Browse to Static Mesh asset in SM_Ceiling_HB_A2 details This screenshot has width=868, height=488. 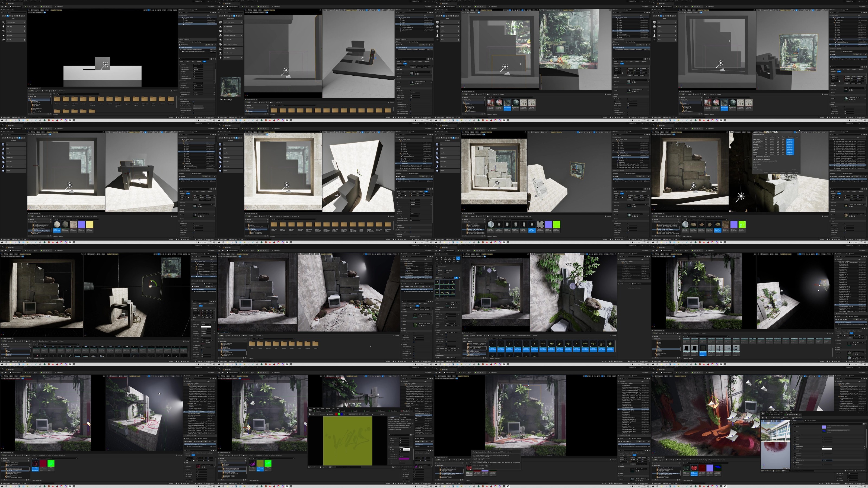639,471
